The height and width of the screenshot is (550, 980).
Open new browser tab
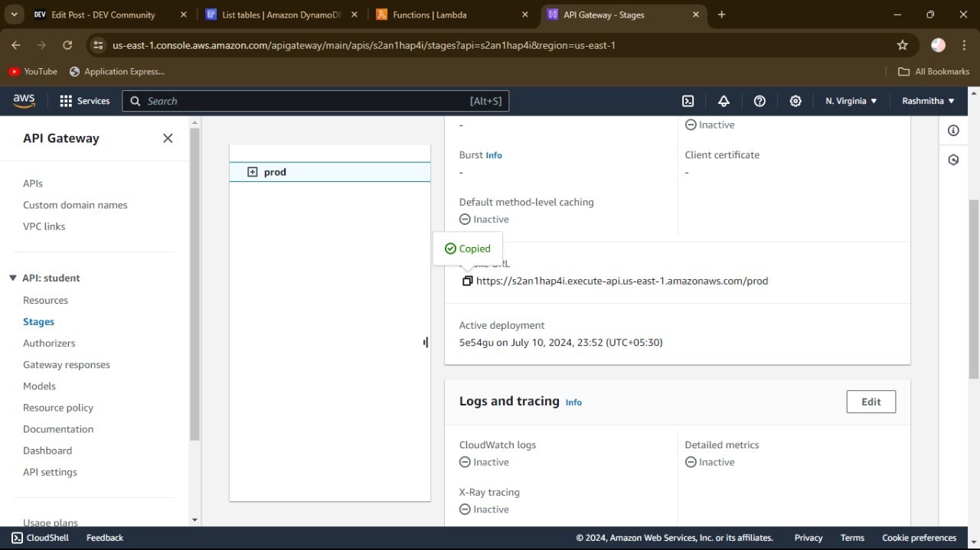(721, 15)
